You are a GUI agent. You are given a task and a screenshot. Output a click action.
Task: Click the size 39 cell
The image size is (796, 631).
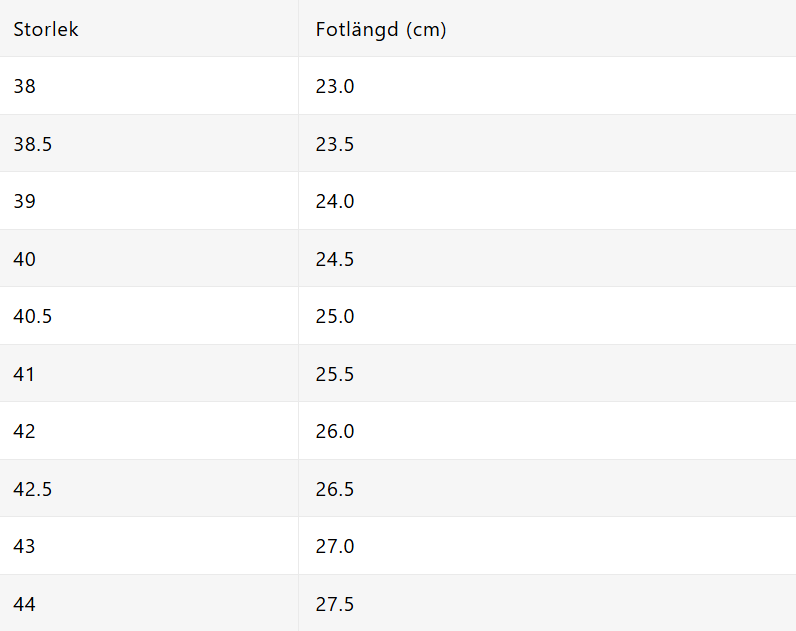24,201
